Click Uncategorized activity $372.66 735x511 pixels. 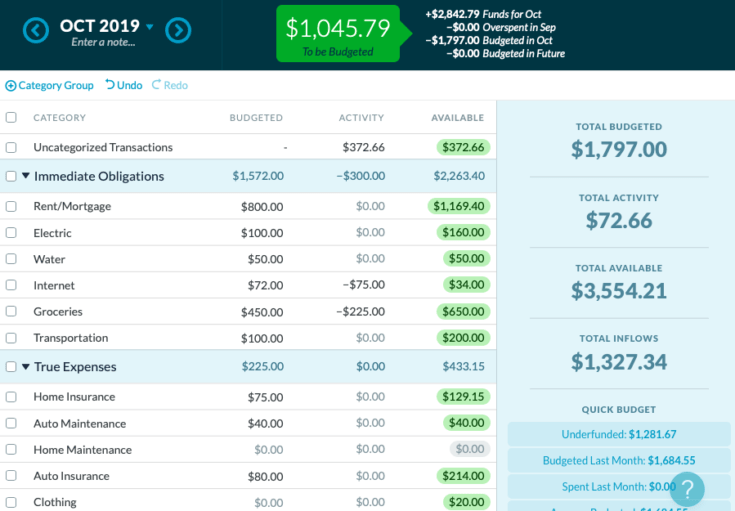click(x=363, y=147)
